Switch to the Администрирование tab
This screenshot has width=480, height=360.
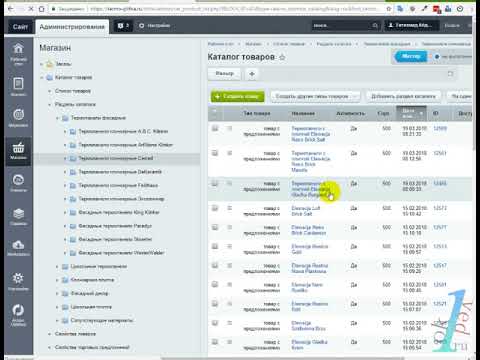pyautogui.click(x=72, y=27)
